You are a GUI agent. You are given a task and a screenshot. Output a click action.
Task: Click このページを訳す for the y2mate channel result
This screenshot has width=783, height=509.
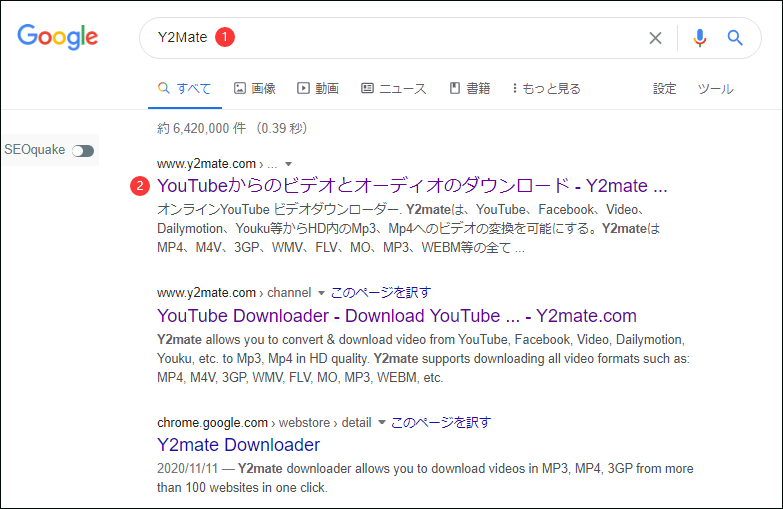point(381,293)
